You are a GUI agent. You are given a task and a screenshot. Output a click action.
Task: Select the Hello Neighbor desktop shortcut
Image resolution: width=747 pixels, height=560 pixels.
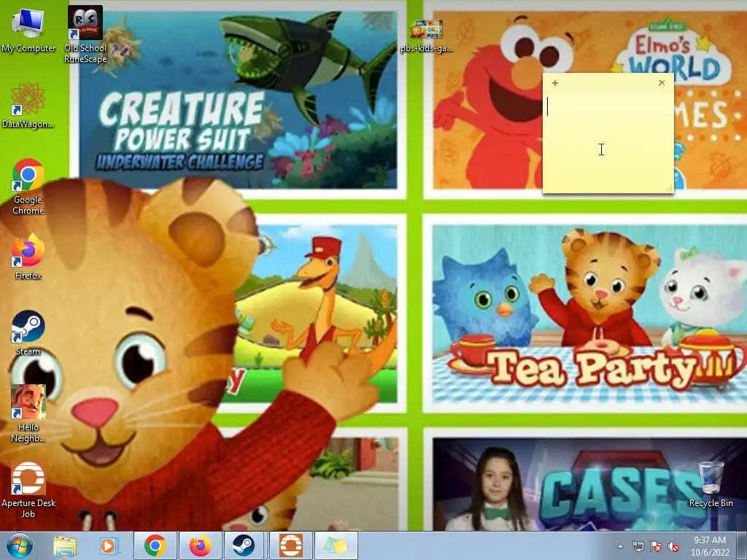click(28, 413)
